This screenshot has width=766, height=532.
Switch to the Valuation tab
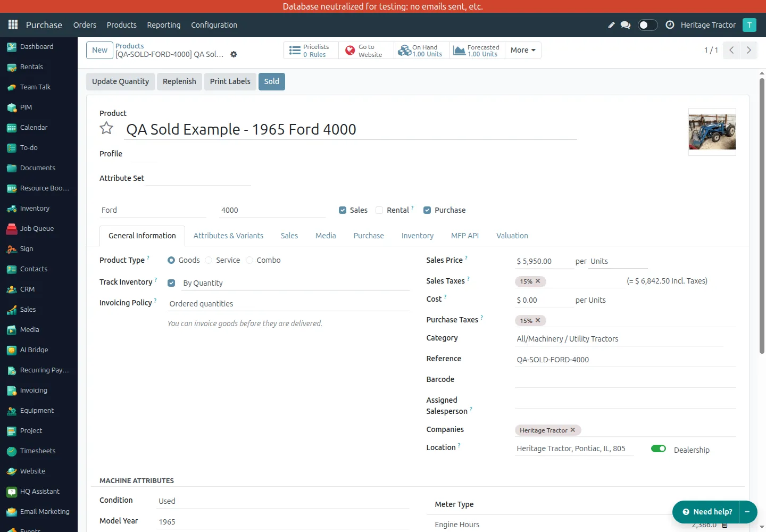(x=512, y=236)
